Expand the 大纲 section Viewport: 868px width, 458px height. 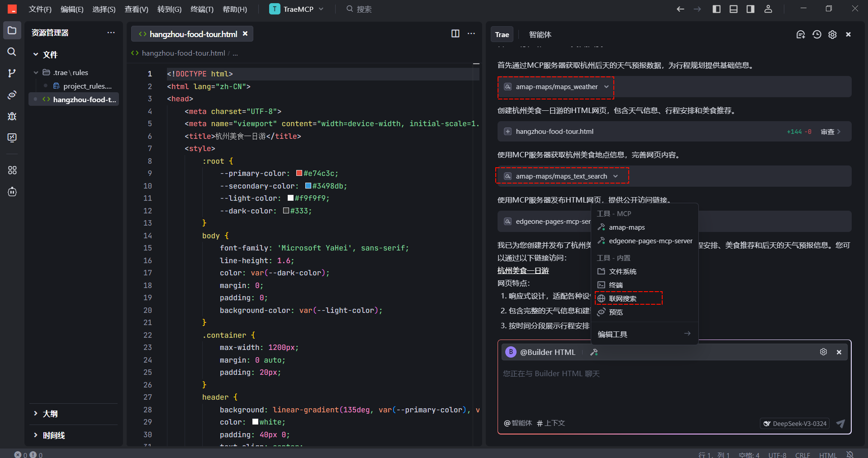(36, 413)
